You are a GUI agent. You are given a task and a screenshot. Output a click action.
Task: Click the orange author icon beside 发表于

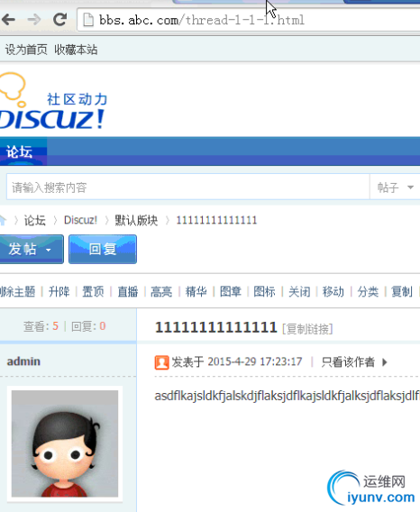[161, 362]
